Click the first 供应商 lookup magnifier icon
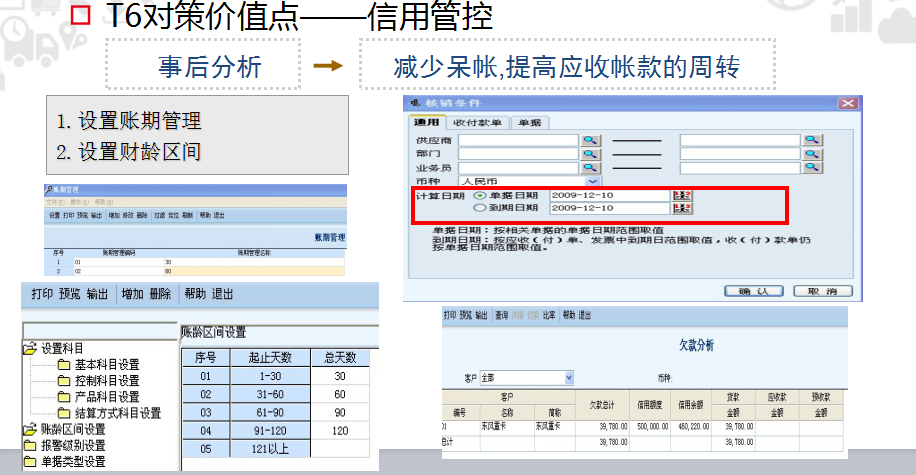This screenshot has width=916, height=475. coord(590,140)
